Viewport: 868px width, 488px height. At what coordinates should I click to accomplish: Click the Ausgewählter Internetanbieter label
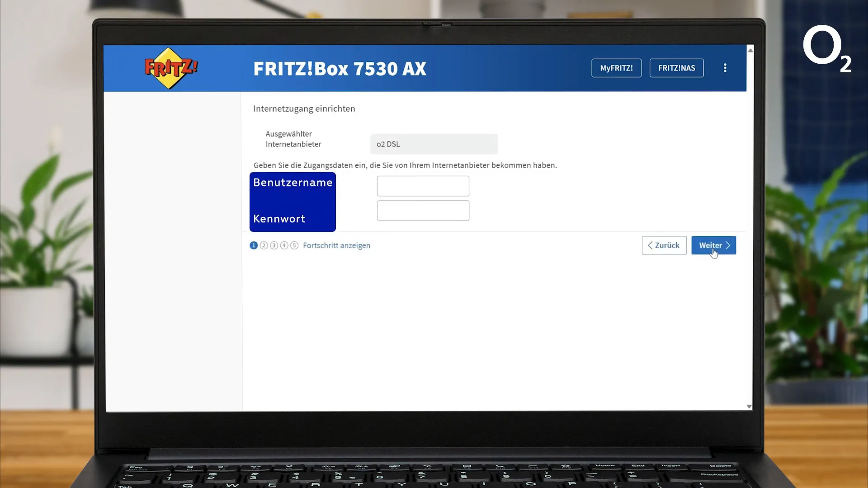click(x=293, y=139)
